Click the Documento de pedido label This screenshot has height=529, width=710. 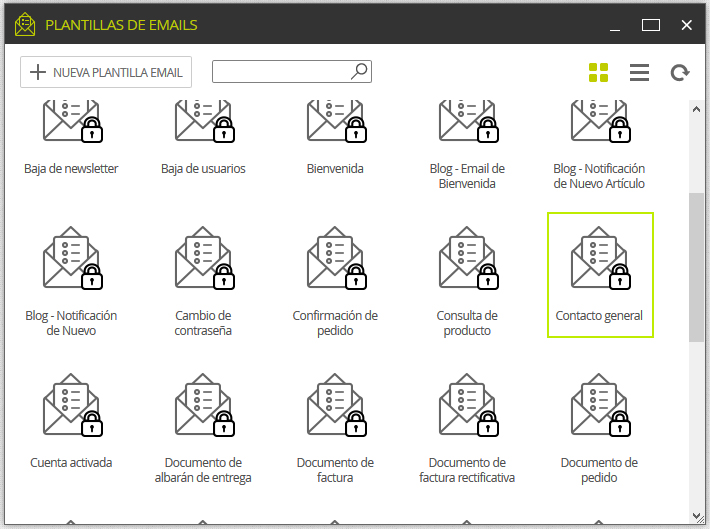coord(599,470)
